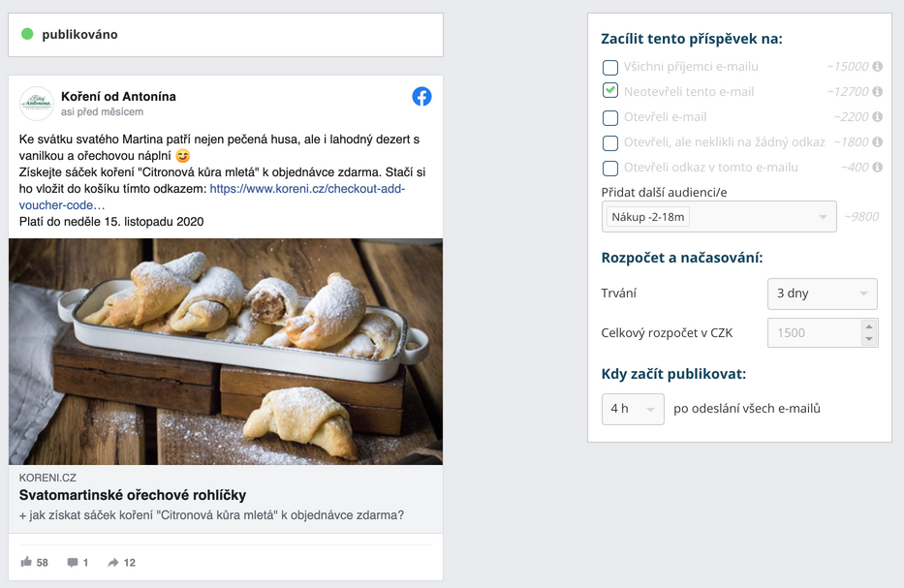Click info icon next to ~400
This screenshot has width=904, height=588.
coord(877,167)
